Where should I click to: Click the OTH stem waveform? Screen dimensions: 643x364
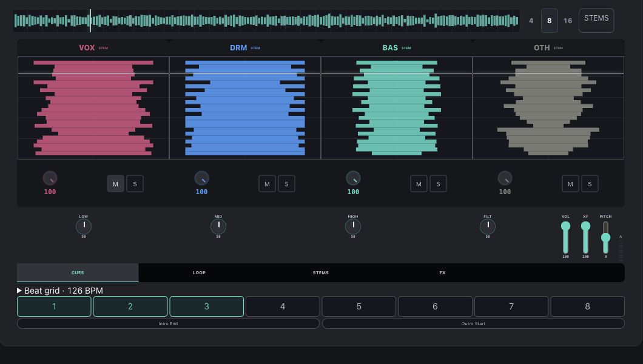point(548,108)
